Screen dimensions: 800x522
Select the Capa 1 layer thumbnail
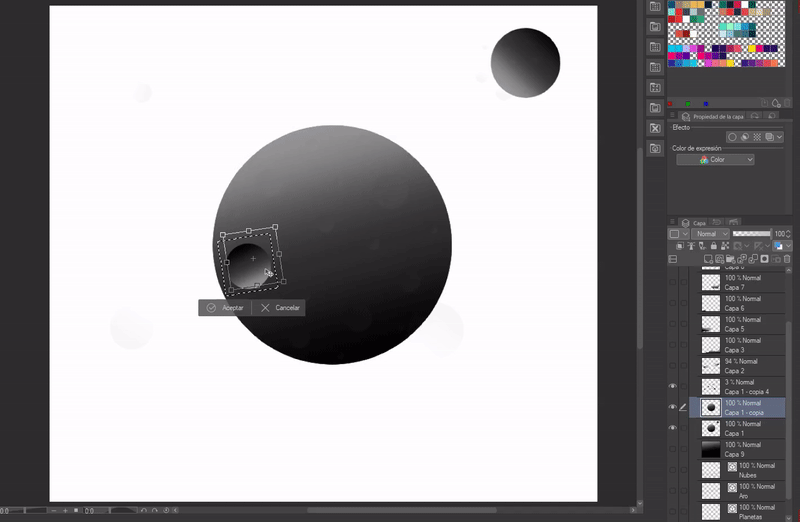click(711, 428)
